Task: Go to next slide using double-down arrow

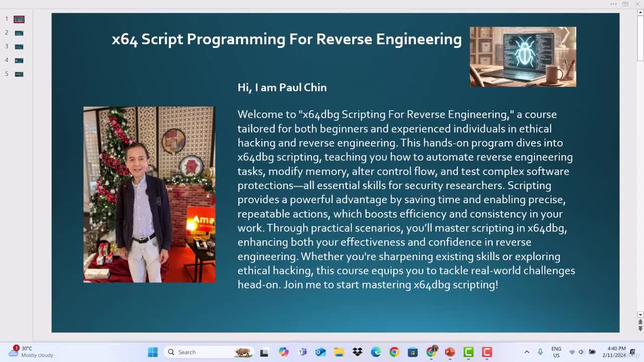Action: 640,328
